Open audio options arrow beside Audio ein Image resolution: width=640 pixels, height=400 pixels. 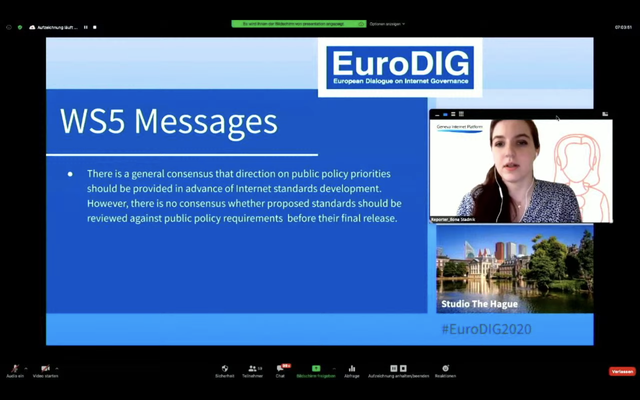coord(26,368)
